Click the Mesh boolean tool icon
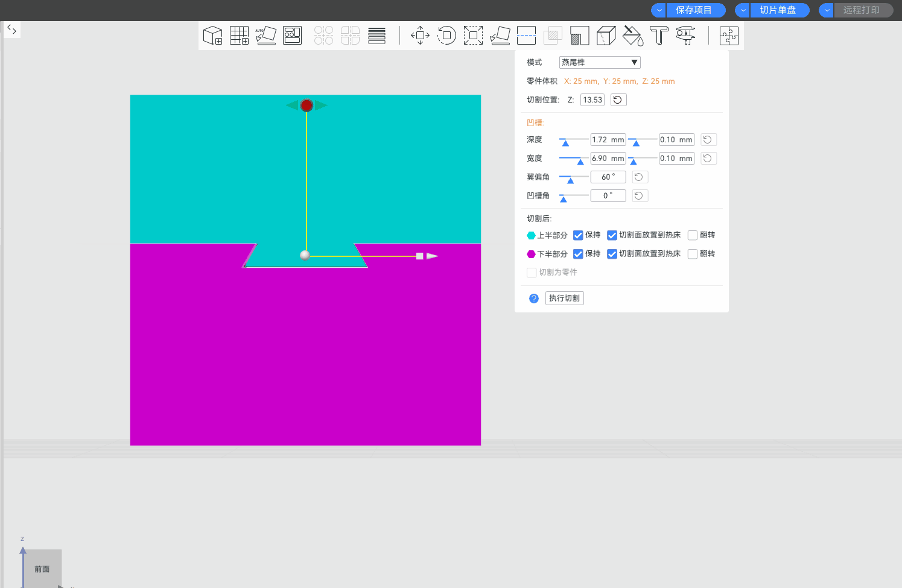902x588 pixels. (553, 36)
